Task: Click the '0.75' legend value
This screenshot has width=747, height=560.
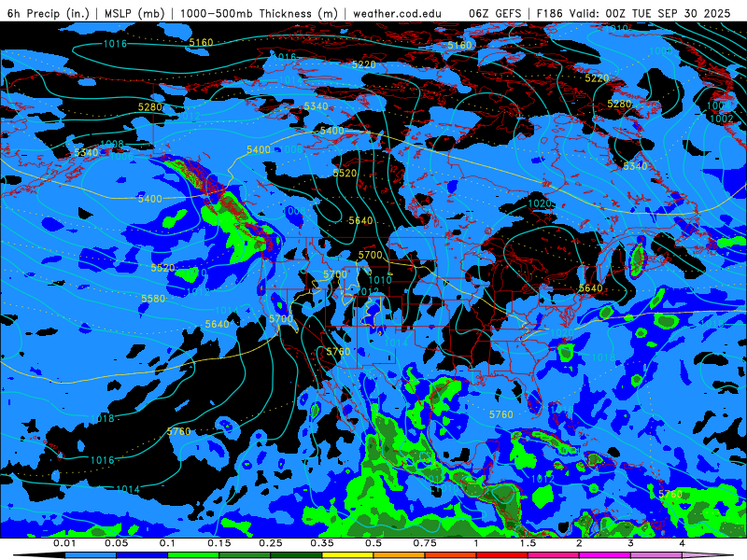Action: click(425, 543)
